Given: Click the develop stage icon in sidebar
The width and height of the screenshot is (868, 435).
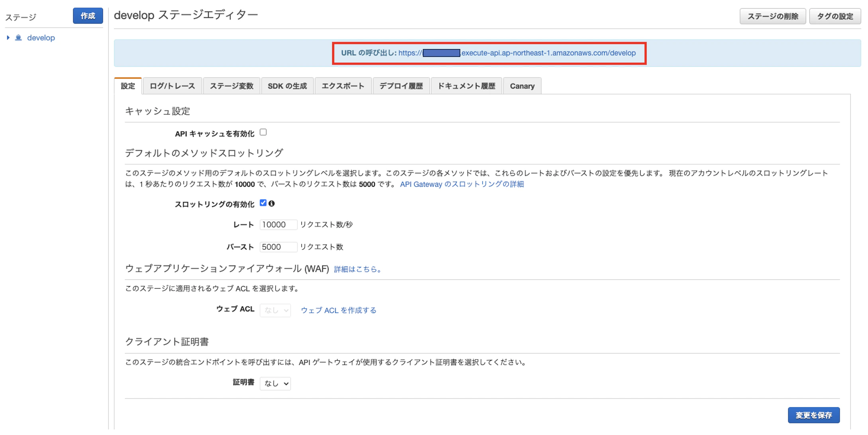Looking at the screenshot, I should coord(18,38).
